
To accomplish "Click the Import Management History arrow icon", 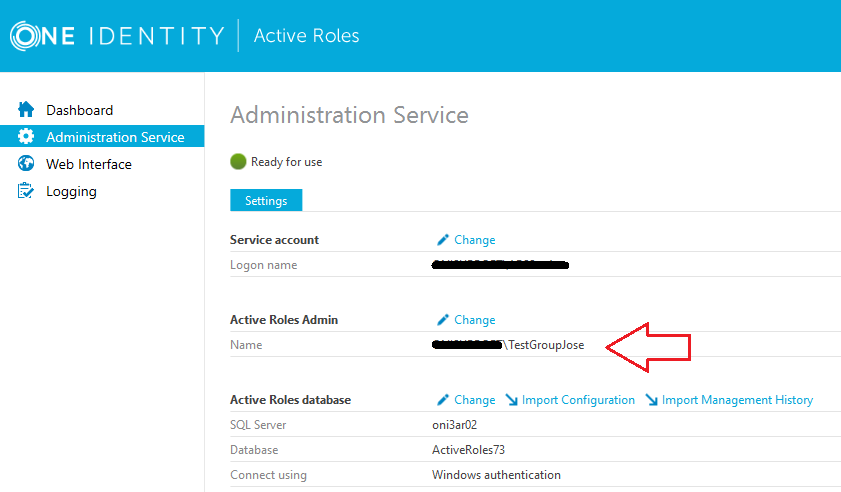I will (651, 400).
